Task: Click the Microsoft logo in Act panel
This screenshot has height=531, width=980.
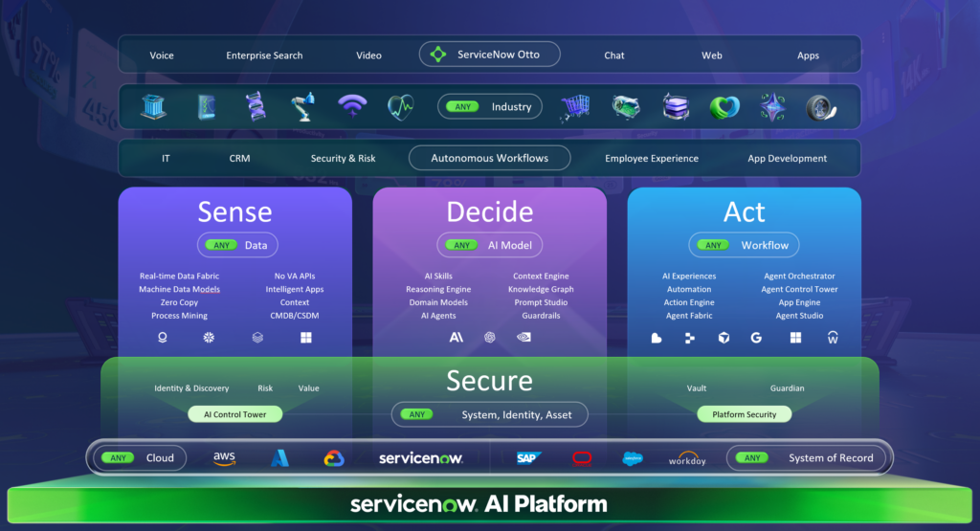Action: (795, 338)
